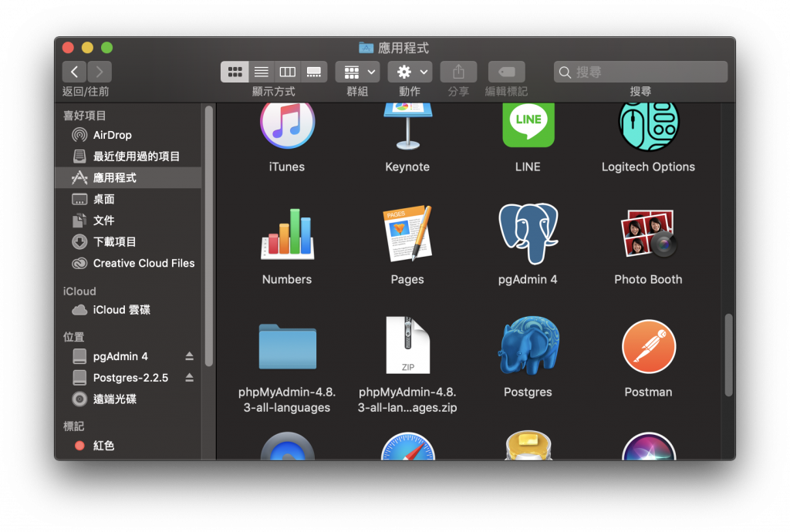Image resolution: width=790 pixels, height=532 pixels.
Task: Click the Creative Cloud Files sidebar icon
Action: [79, 263]
